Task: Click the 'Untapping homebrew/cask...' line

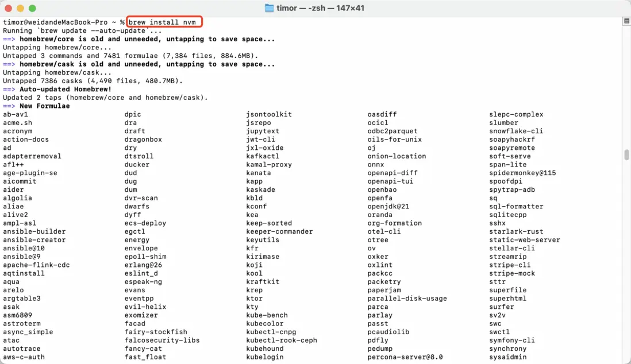Action: [x=57, y=73]
